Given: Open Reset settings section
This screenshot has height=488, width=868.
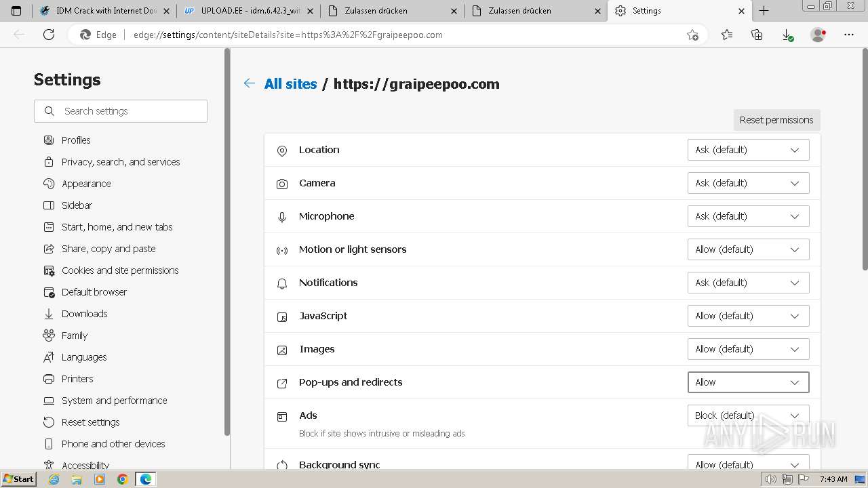Looking at the screenshot, I should [90, 422].
